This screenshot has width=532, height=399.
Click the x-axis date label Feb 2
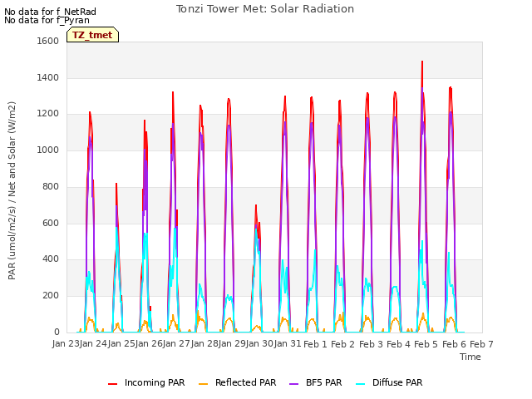pyautogui.click(x=342, y=344)
